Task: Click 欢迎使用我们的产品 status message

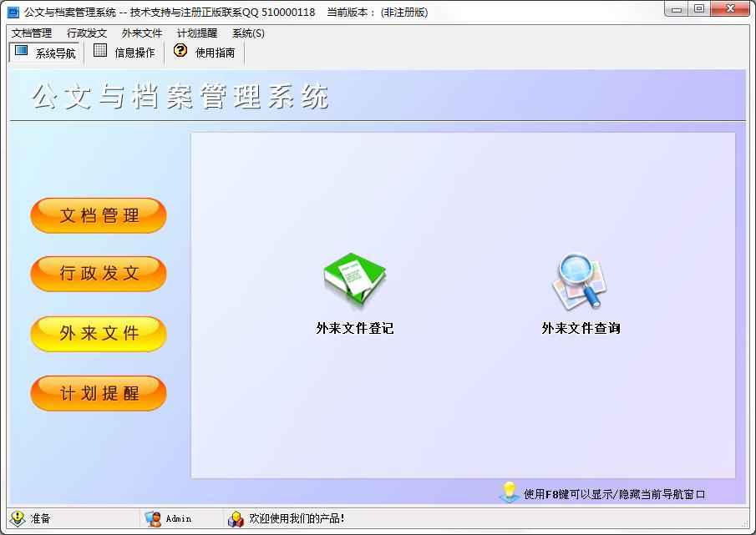Action: [297, 518]
